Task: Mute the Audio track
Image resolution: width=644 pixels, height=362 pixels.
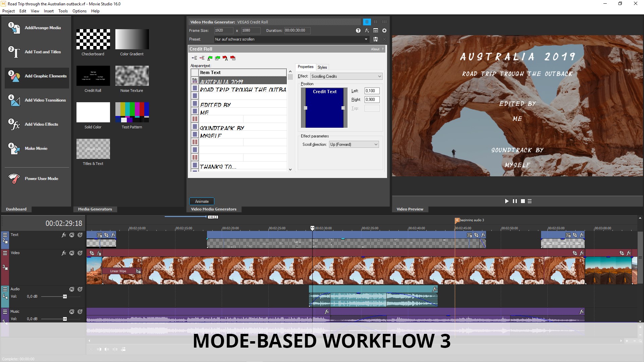Action: point(72,289)
